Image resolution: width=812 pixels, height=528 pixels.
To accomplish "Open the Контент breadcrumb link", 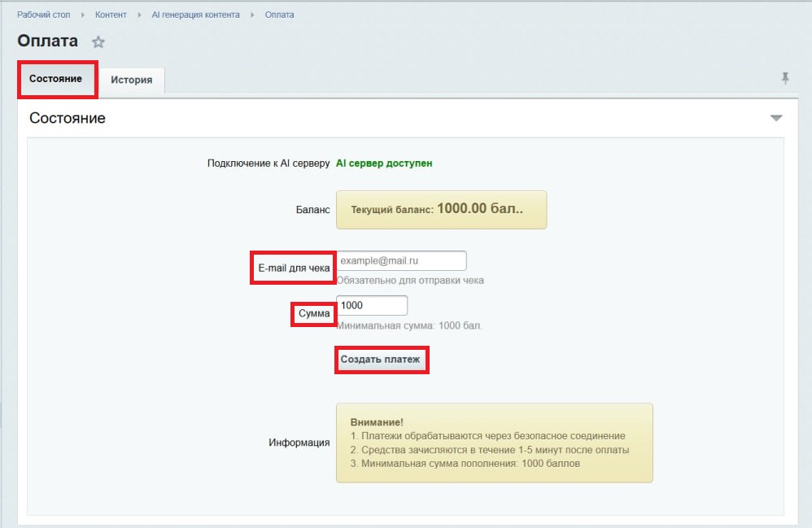I will [x=111, y=15].
